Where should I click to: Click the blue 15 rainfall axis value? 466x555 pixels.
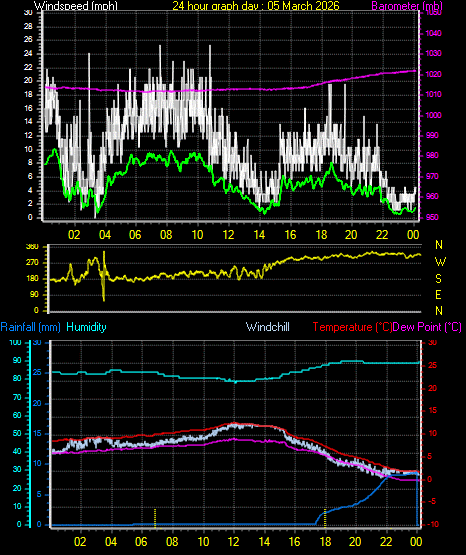coord(37,434)
